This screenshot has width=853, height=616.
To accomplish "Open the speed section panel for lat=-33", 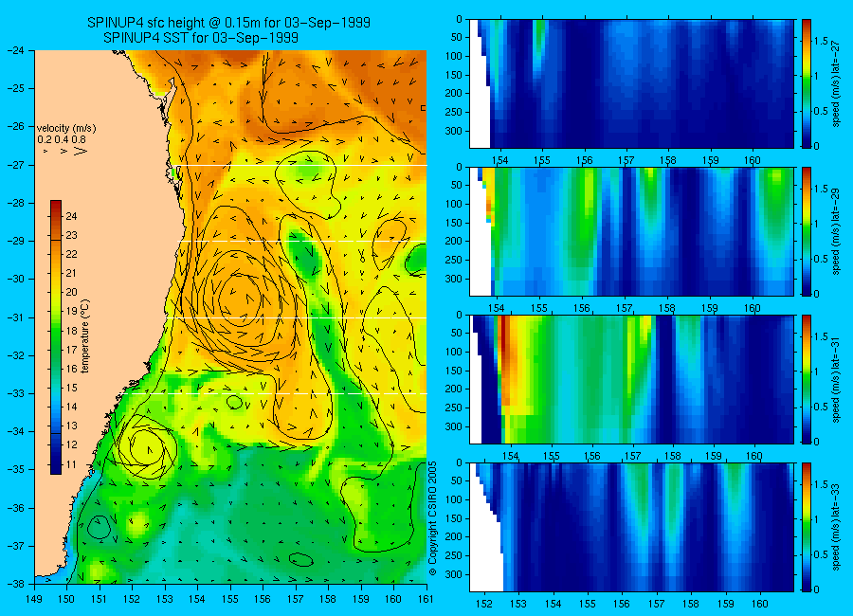I will 631,527.
